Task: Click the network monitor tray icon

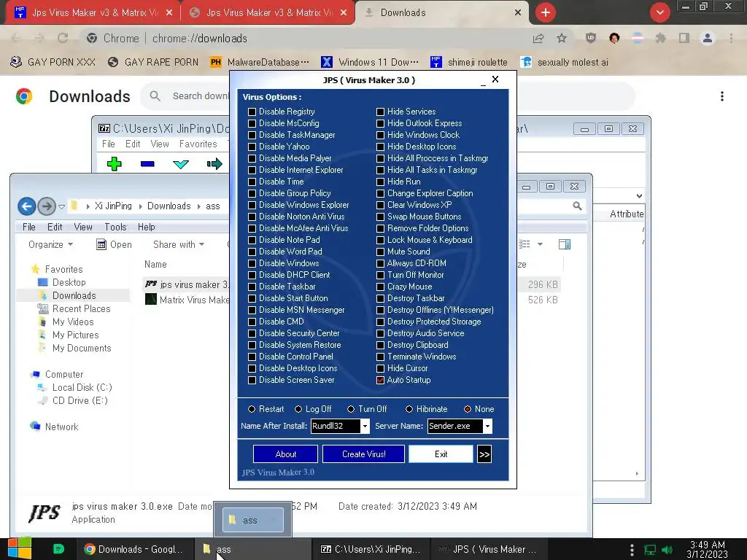Action: [x=650, y=550]
